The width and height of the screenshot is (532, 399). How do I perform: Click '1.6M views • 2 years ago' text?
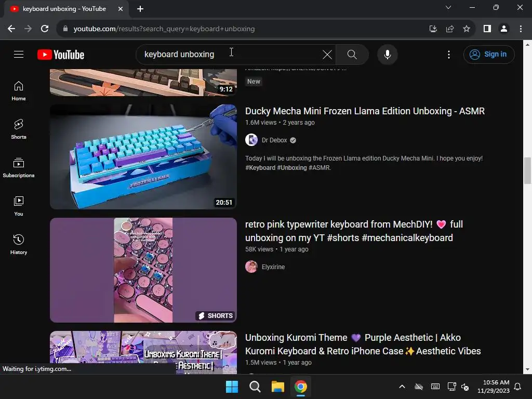pyautogui.click(x=280, y=123)
